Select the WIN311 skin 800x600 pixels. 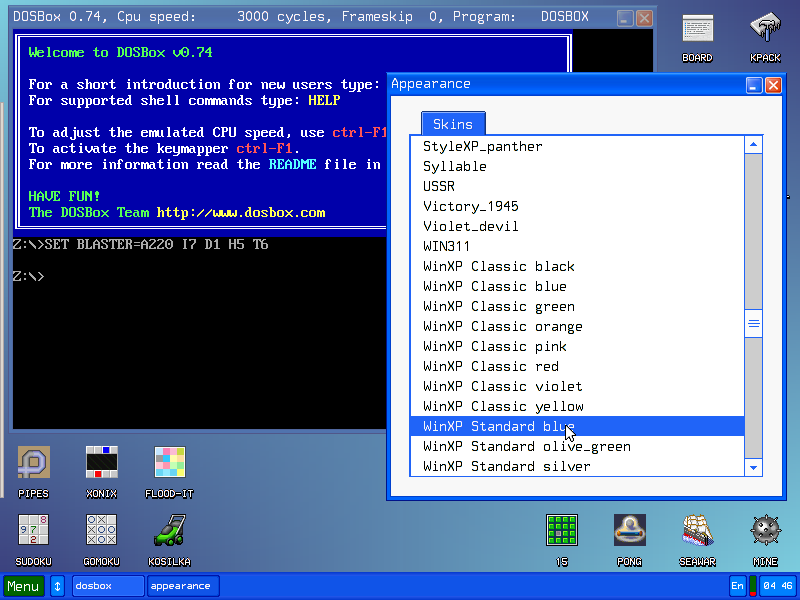(577, 246)
